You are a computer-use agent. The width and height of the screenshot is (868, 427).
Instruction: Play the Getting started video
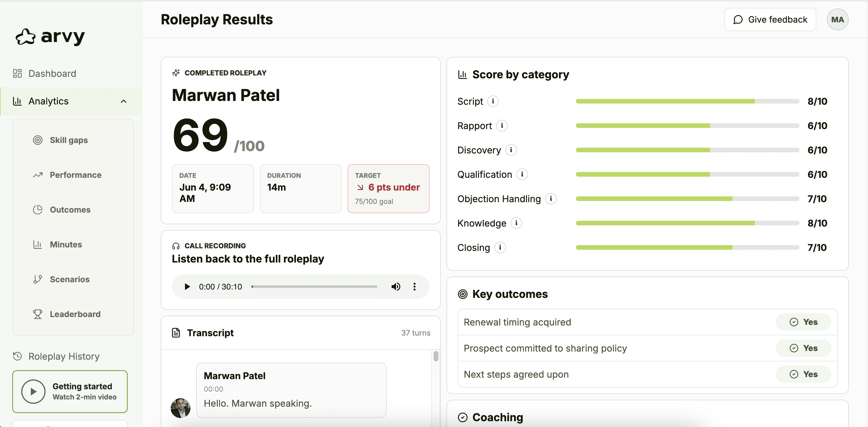click(x=33, y=392)
